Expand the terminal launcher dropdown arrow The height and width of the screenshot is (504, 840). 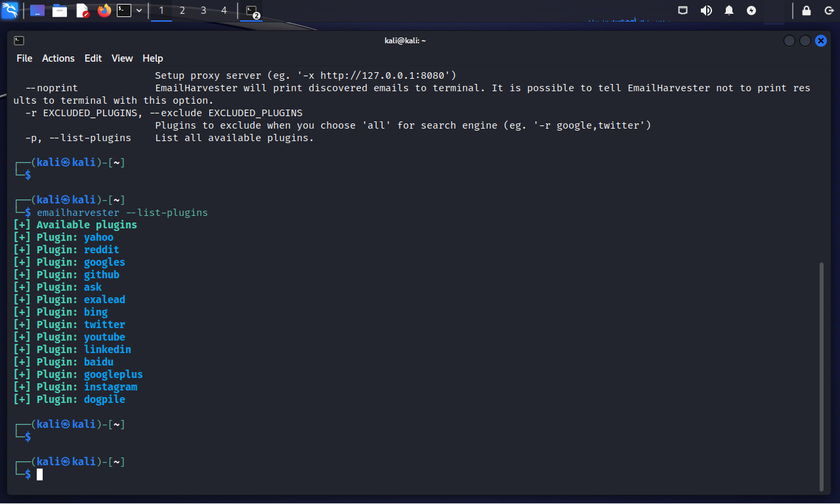pyautogui.click(x=139, y=10)
